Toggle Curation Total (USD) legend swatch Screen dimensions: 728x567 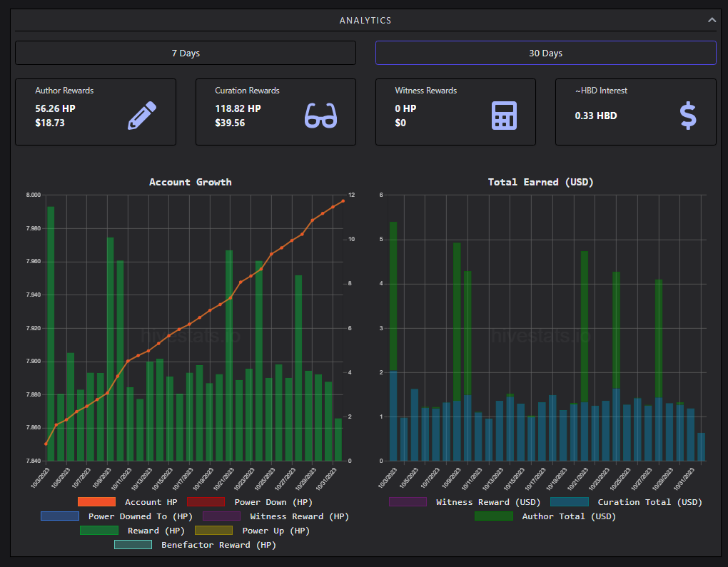(570, 501)
